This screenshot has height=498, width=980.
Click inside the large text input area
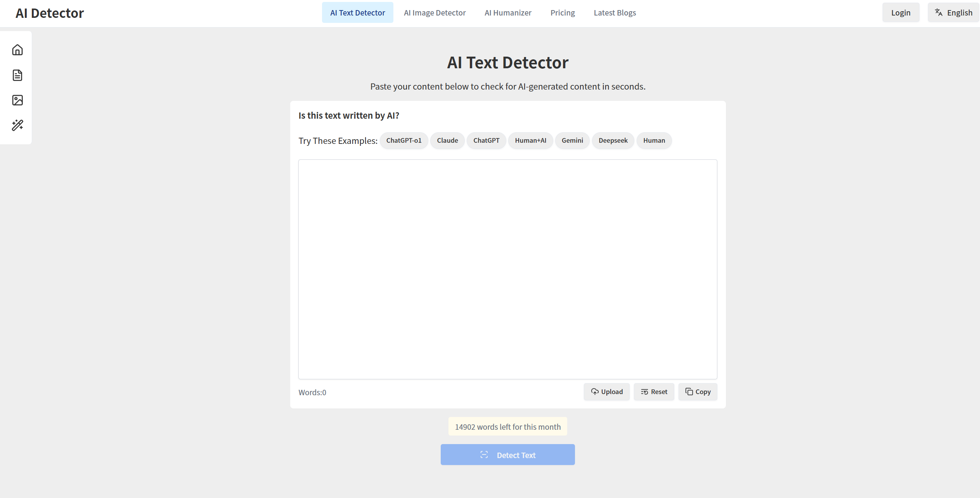point(507,269)
